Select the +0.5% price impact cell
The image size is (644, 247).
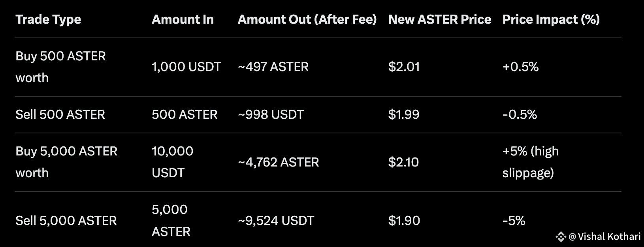tap(520, 67)
